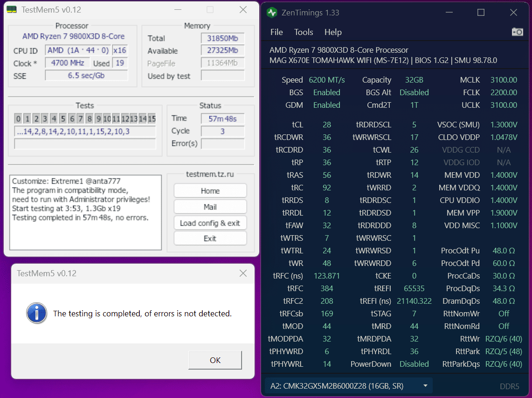Click the FCLK 2200.00 value
Viewport: 532px width, 398px height.
point(504,92)
